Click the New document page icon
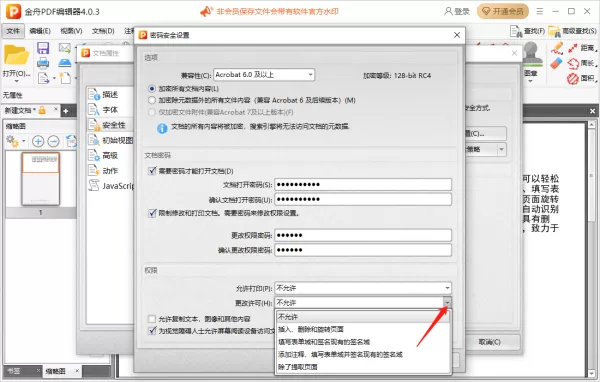Screen dimensions: 600x382 (x=65, y=78)
